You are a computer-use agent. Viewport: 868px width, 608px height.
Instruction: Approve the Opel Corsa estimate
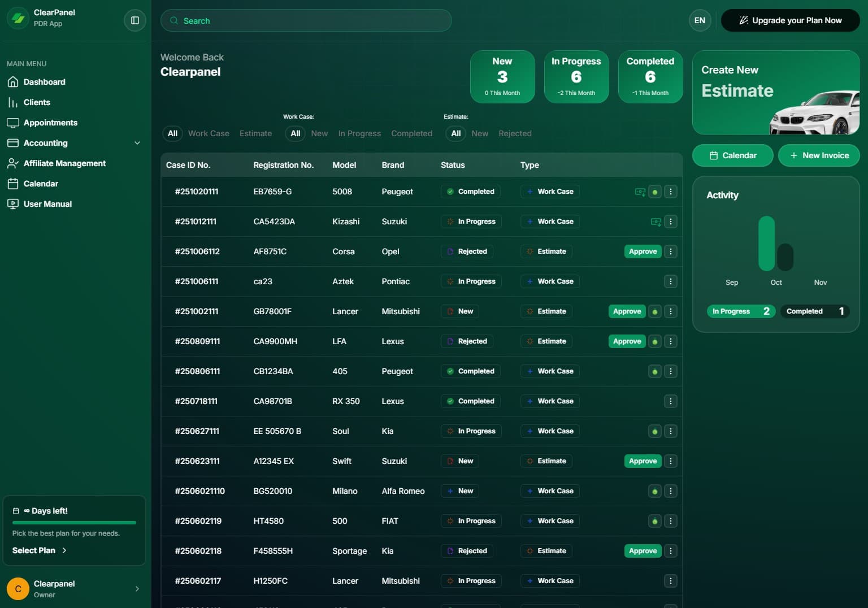643,251
